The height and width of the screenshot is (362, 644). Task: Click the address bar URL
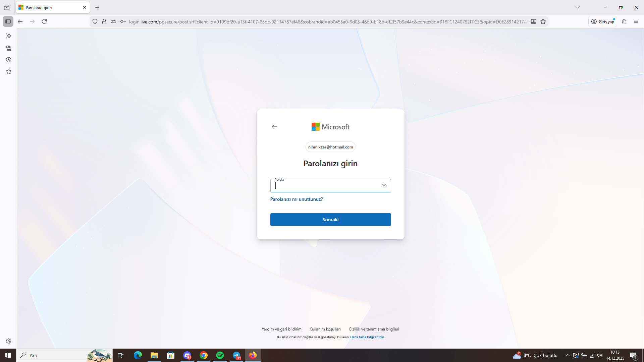pos(328,22)
